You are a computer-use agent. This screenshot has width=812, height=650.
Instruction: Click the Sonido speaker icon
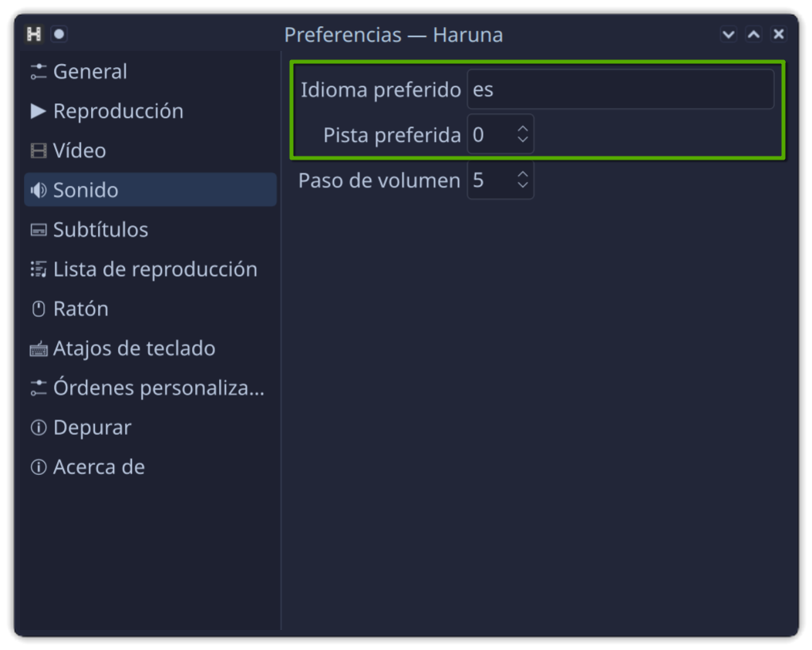point(39,190)
